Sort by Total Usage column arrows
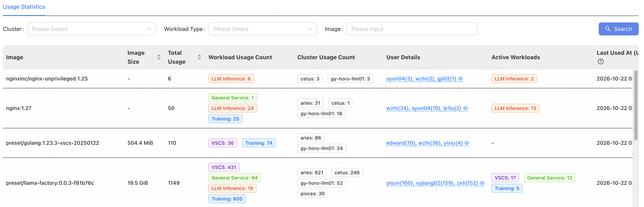The width and height of the screenshot is (644, 207). coord(199,57)
